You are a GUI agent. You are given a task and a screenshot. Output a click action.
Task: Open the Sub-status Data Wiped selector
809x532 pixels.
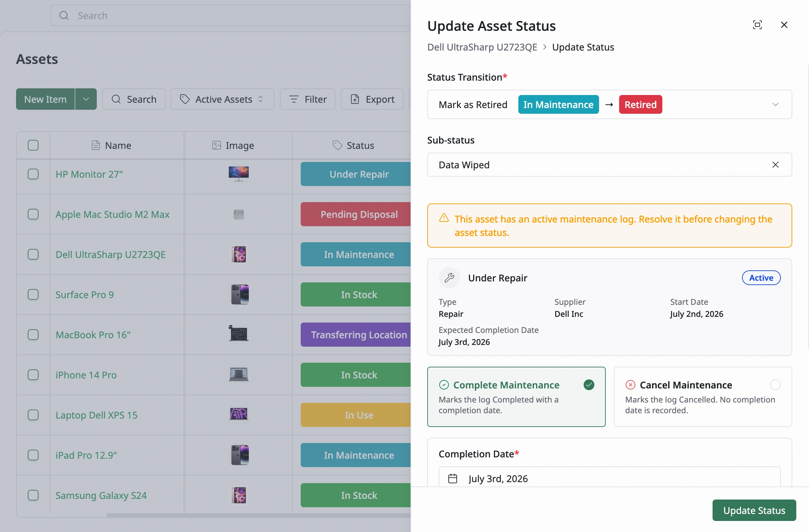coord(609,165)
